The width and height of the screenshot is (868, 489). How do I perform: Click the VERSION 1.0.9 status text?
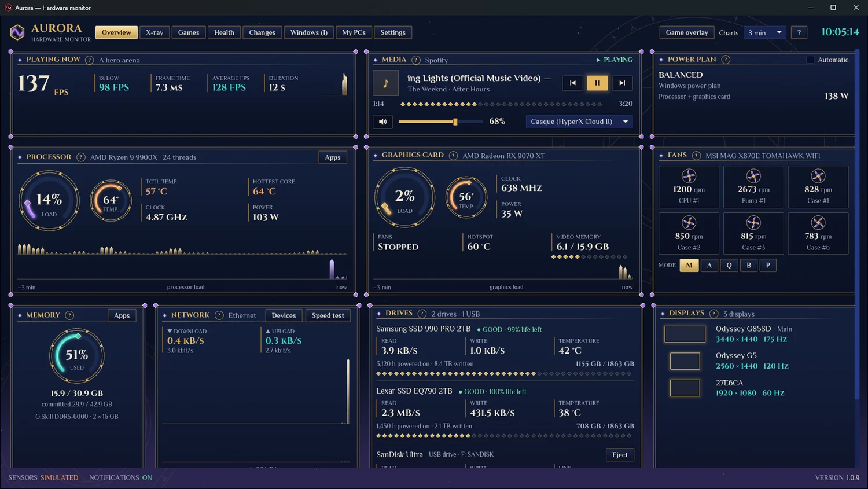pyautogui.click(x=837, y=477)
